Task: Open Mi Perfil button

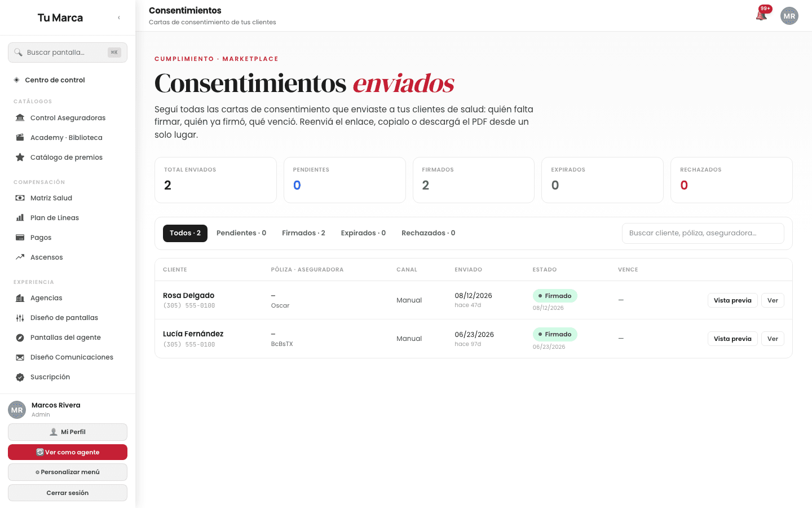Action: click(x=68, y=432)
